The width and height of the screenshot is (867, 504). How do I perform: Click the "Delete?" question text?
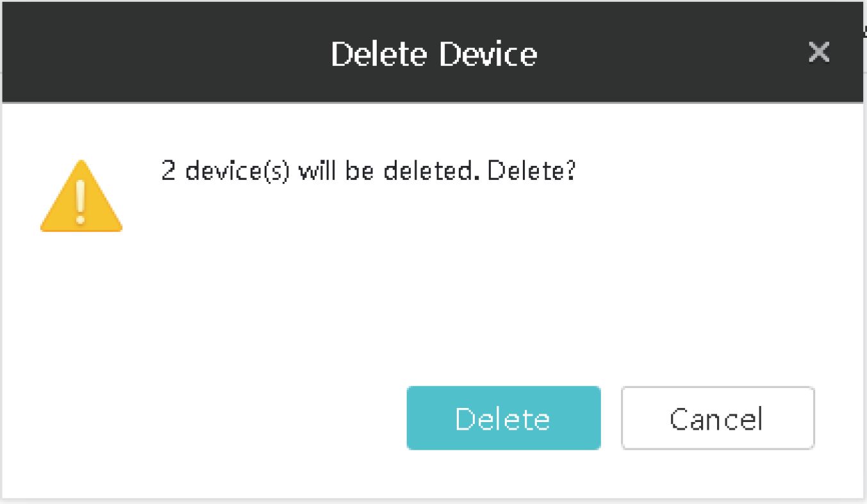point(531,172)
